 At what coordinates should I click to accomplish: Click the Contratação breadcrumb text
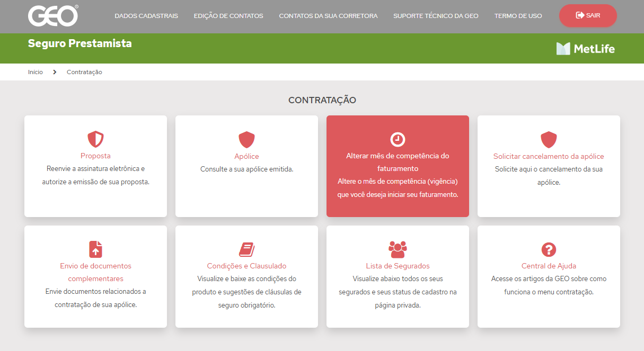pos(84,72)
